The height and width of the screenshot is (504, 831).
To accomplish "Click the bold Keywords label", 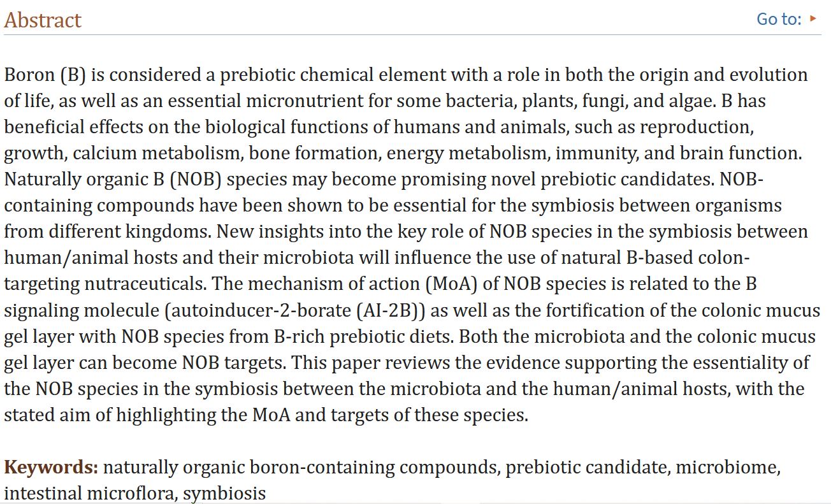I will tap(51, 468).
